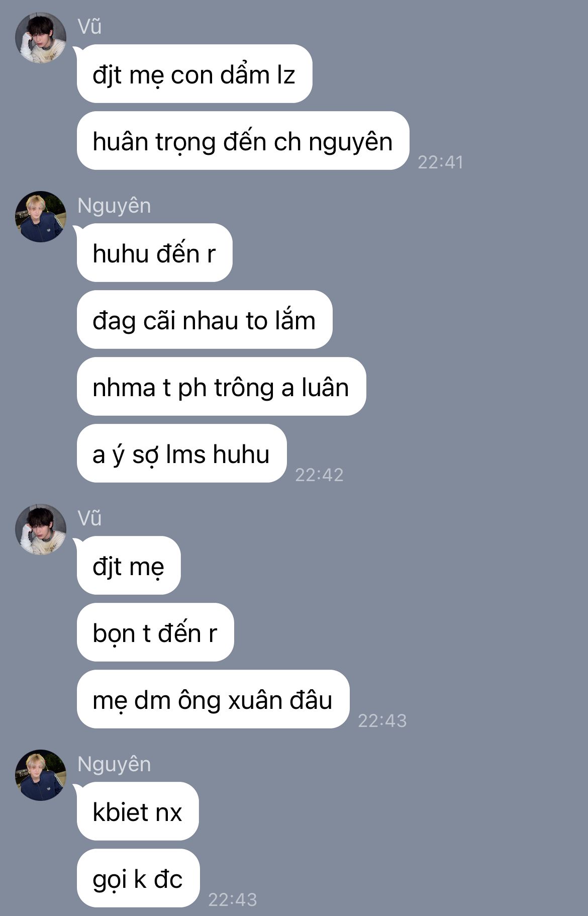
Task: Select the top message bubble from Vũ
Action: 194,74
